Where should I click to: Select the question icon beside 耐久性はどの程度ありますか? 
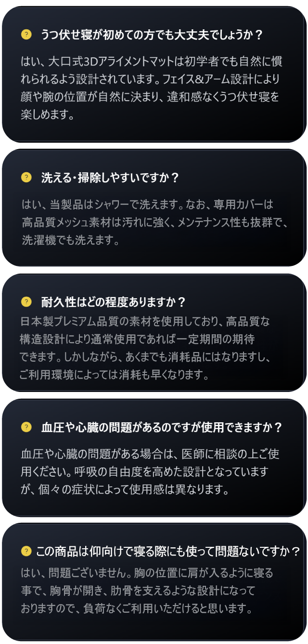26,302
